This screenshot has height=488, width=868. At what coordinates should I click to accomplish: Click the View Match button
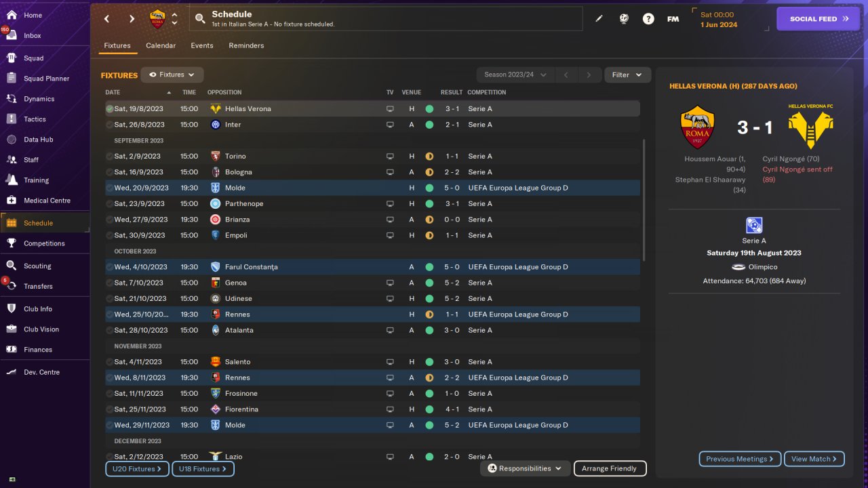coord(814,459)
